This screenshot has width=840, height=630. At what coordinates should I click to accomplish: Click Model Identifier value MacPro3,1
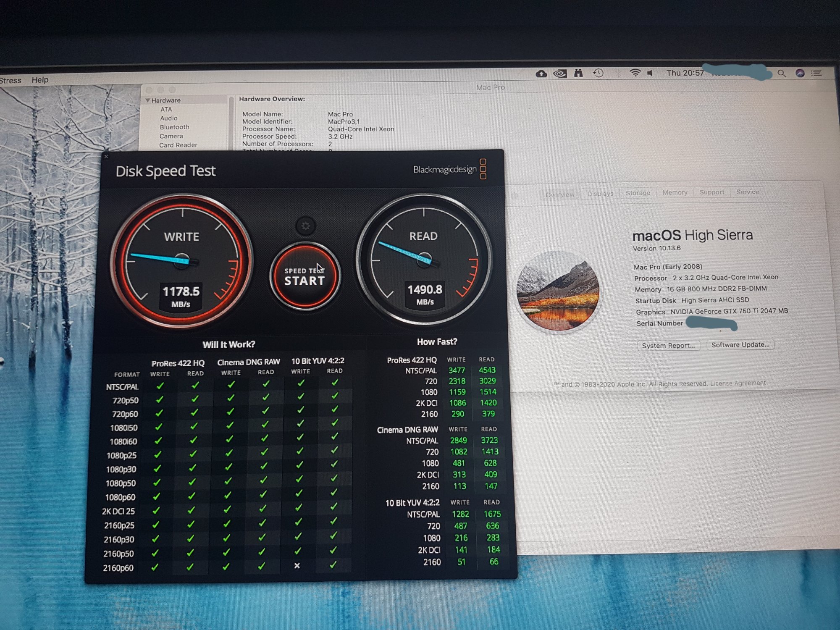(x=344, y=122)
